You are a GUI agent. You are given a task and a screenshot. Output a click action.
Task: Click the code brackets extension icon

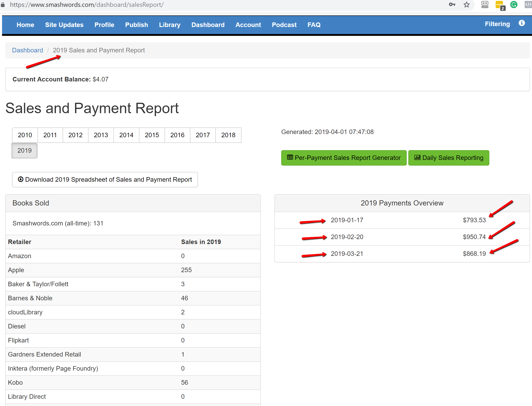click(x=528, y=4)
